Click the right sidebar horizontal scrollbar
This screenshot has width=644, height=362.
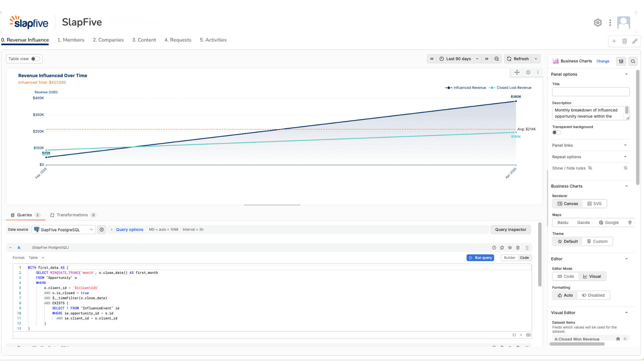[577, 344]
